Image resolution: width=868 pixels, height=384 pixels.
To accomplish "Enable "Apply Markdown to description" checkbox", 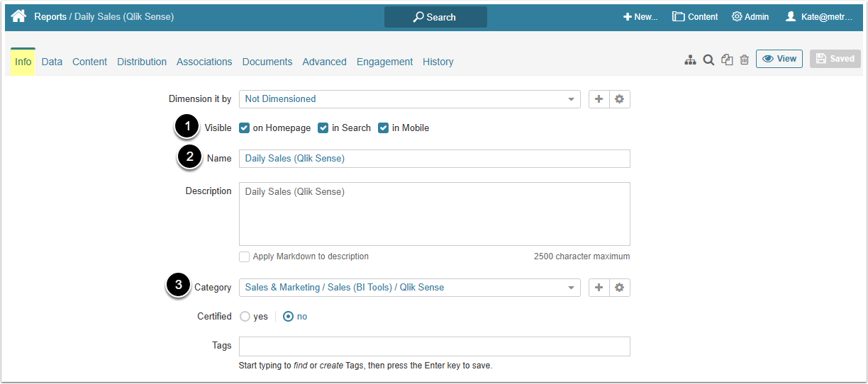I will (245, 256).
